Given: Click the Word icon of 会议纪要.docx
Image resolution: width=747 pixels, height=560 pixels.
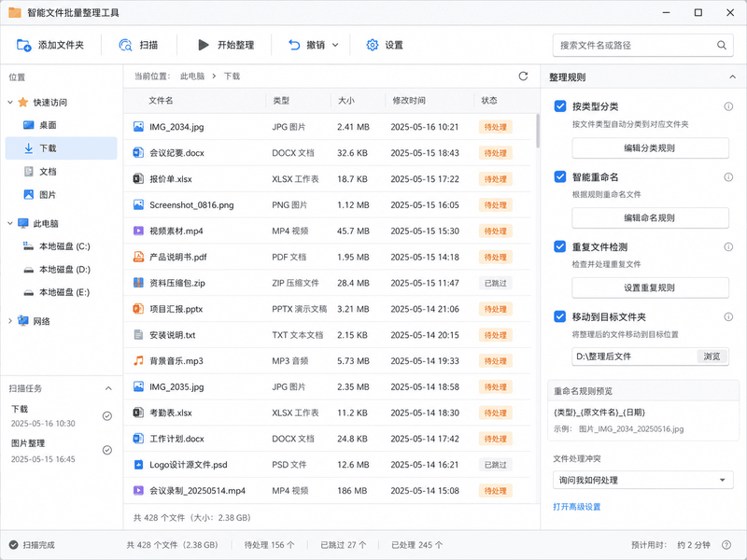Looking at the screenshot, I should click(138, 153).
